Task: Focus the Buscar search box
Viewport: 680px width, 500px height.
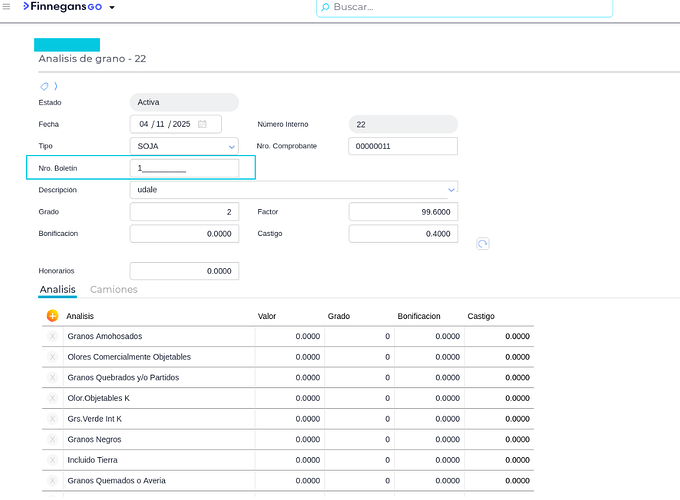Action: click(465, 8)
